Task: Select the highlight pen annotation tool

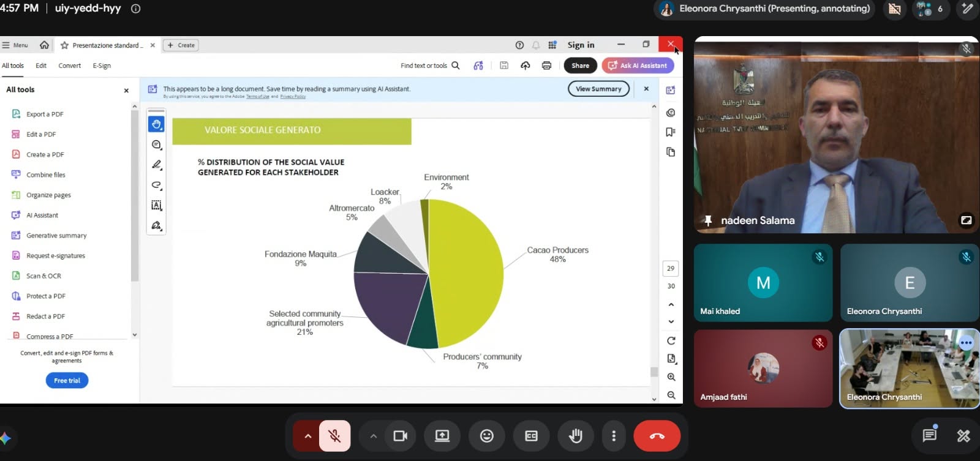Action: pos(156,165)
